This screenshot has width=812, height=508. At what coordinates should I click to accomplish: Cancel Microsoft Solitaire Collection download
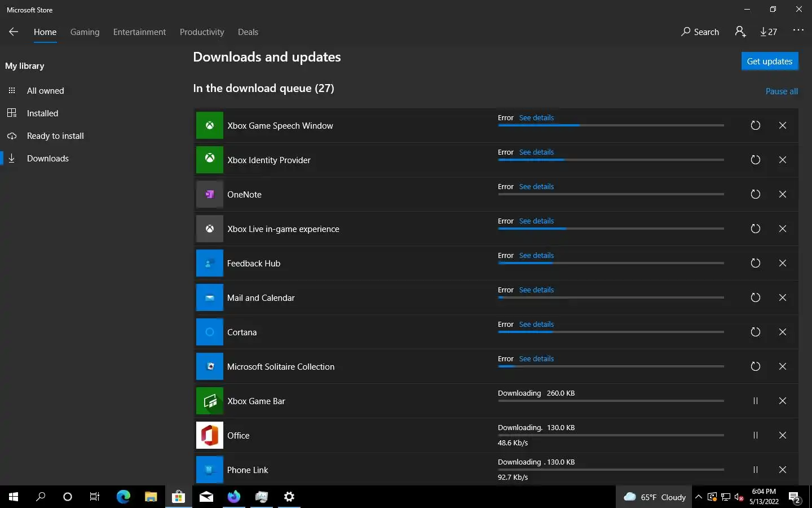[x=783, y=366]
